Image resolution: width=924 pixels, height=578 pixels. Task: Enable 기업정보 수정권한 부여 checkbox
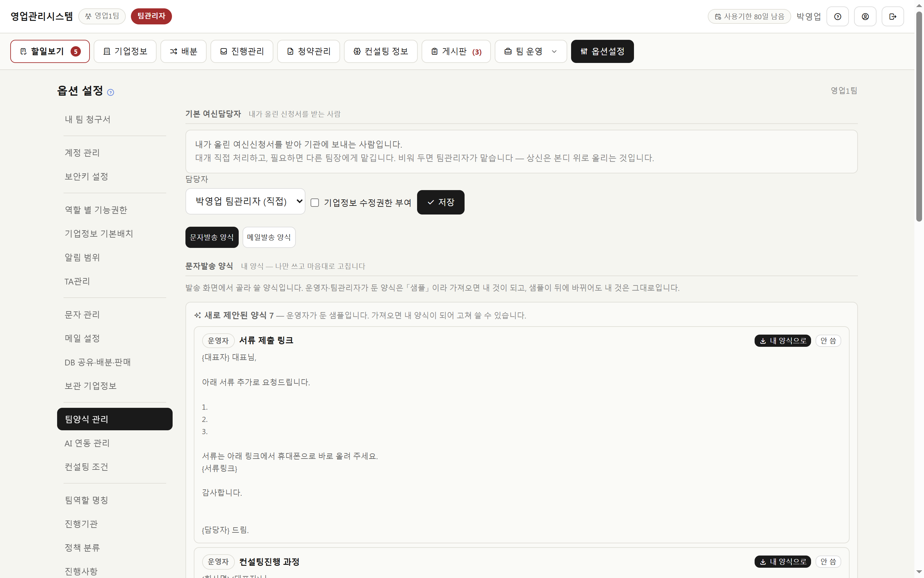[315, 203]
